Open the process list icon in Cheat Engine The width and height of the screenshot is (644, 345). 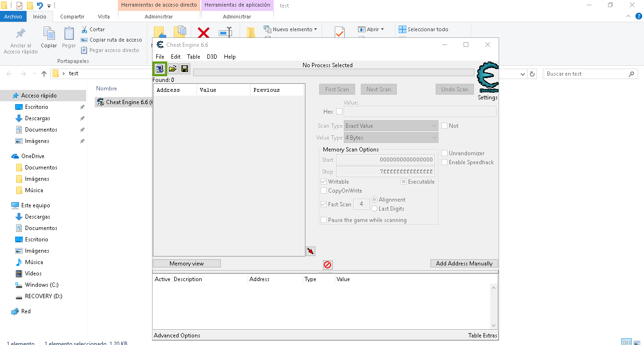(160, 69)
